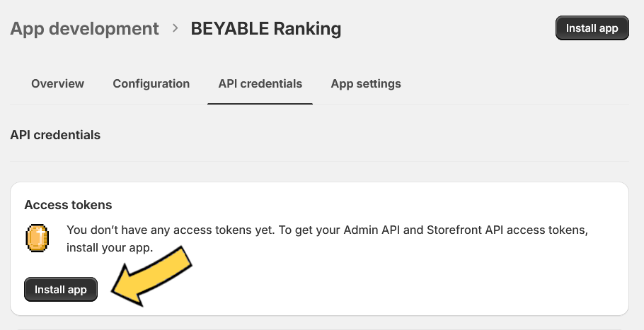Click the no access tokens message text
This screenshot has height=330, width=644.
tap(327, 239)
